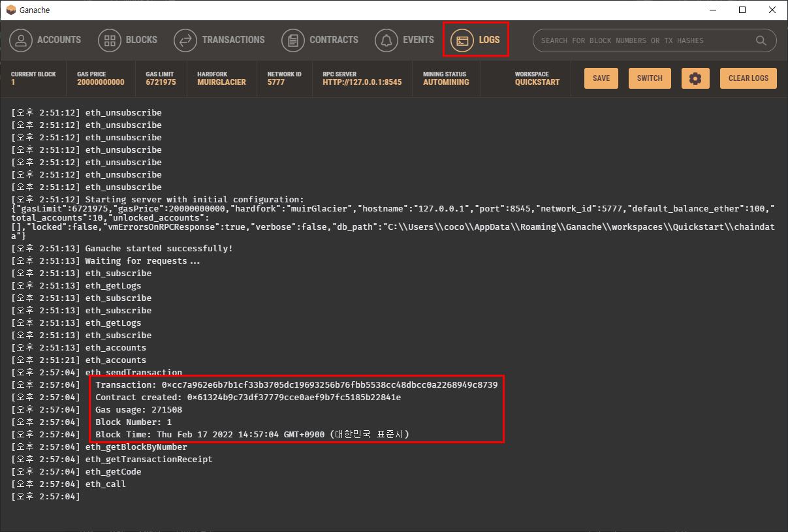Open the Contracts tab

(320, 40)
